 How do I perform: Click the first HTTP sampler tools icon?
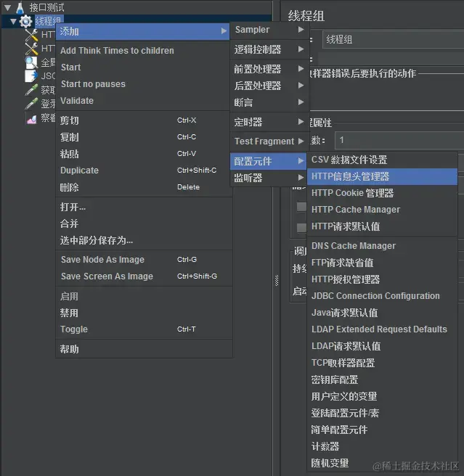31,36
